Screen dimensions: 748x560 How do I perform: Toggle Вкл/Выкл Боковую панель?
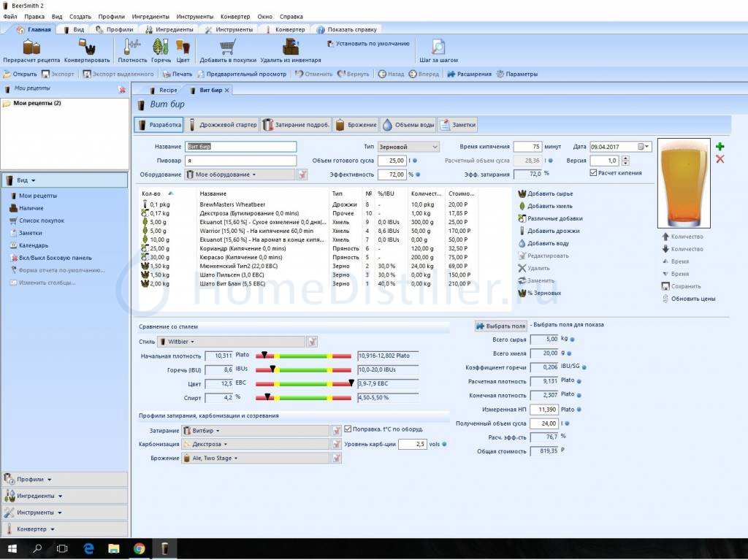[50, 258]
